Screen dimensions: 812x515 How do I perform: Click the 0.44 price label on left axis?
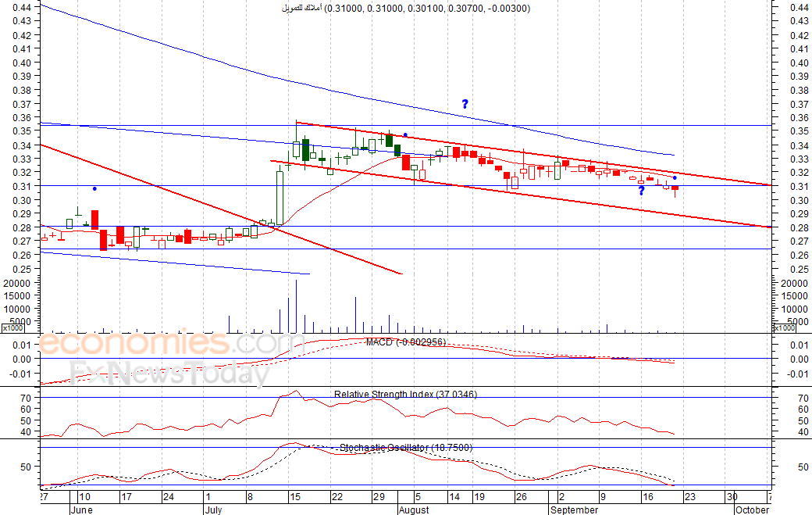(22, 7)
